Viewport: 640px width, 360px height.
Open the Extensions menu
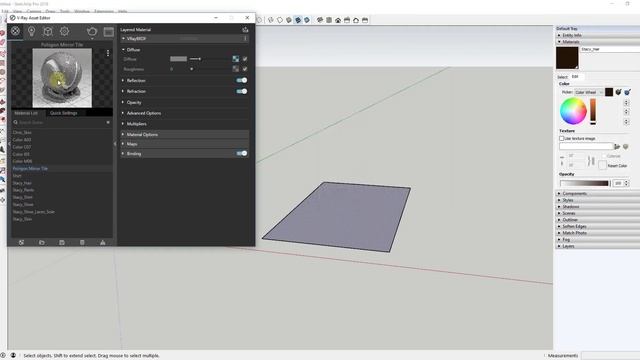(104, 11)
